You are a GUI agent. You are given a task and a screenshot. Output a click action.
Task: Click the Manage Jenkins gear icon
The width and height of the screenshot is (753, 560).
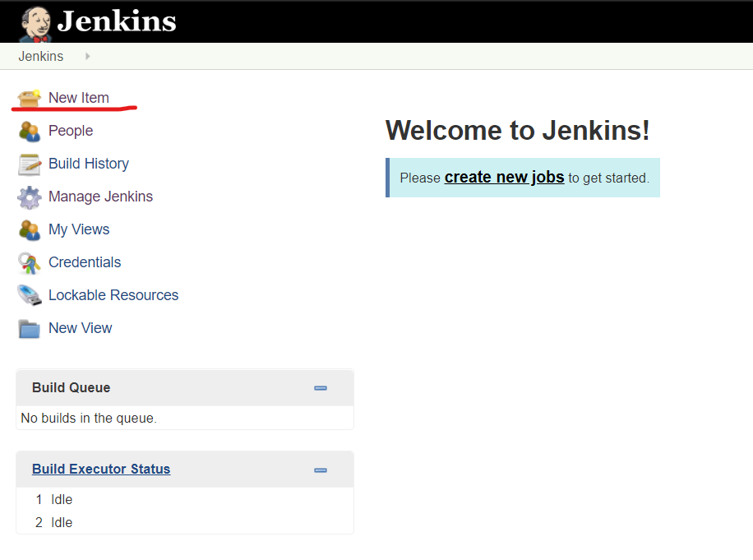30,197
